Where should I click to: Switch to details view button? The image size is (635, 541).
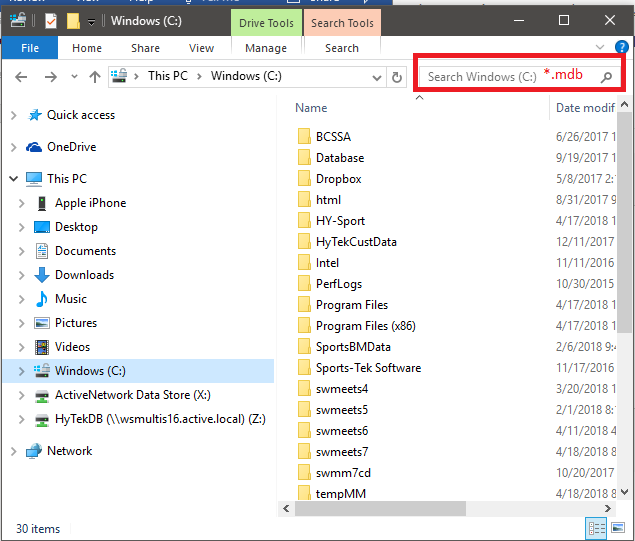[x=597, y=528]
